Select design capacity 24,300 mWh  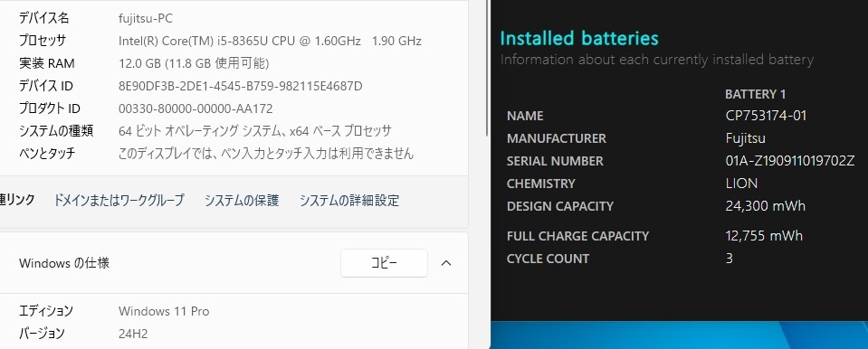[766, 206]
